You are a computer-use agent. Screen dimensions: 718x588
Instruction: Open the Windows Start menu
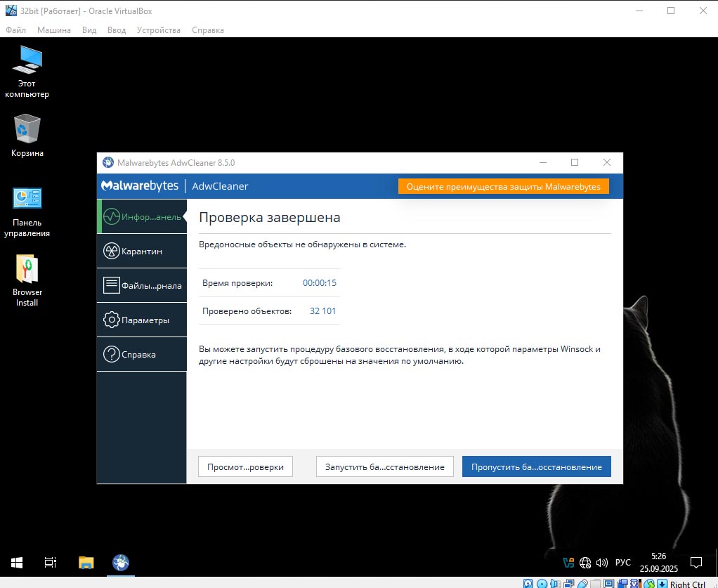click(x=17, y=562)
